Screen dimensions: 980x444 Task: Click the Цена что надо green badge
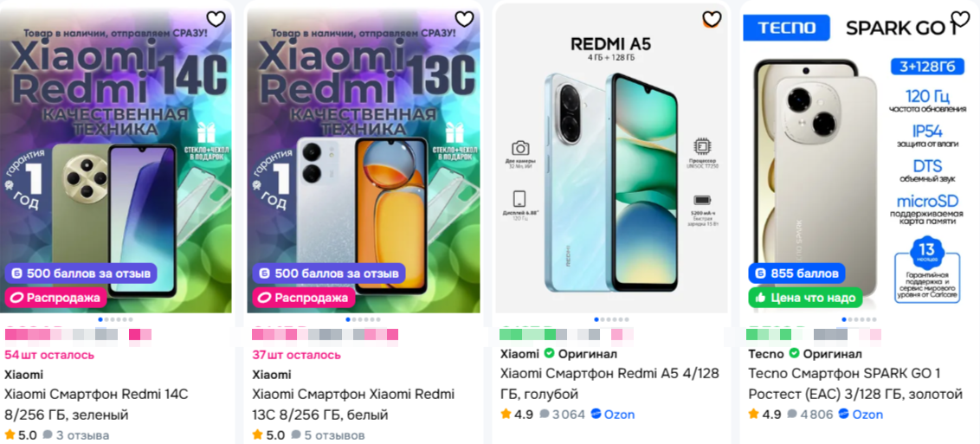[806, 298]
